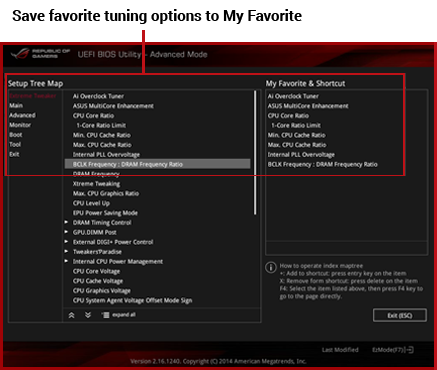Screen dimensions: 437x370
Task: Select BCLK Frequency ratio in My Favorite
Action: [322, 164]
